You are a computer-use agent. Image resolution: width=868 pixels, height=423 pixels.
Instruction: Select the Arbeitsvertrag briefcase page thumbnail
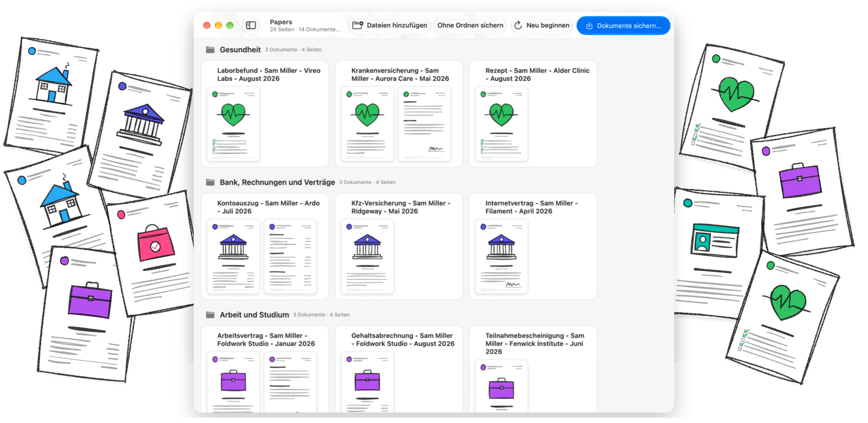[233, 382]
